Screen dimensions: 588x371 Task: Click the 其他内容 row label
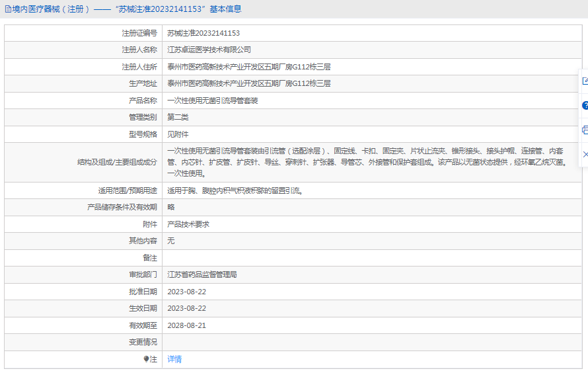pyautogui.click(x=143, y=241)
